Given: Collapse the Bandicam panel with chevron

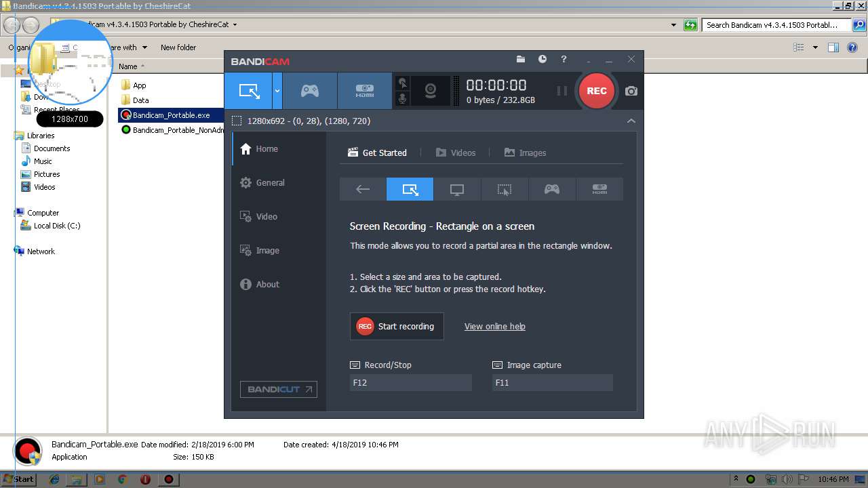Looking at the screenshot, I should coord(631,121).
